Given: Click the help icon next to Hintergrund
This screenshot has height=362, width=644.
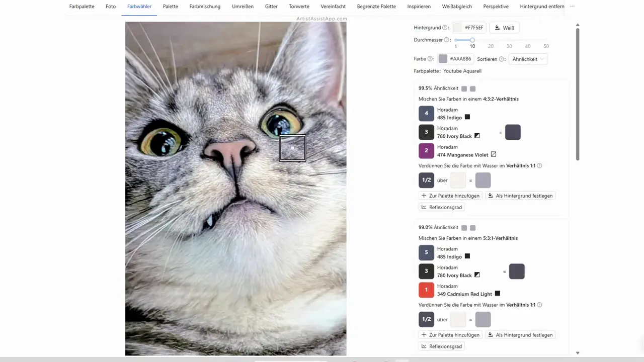Looking at the screenshot, I should (445, 28).
